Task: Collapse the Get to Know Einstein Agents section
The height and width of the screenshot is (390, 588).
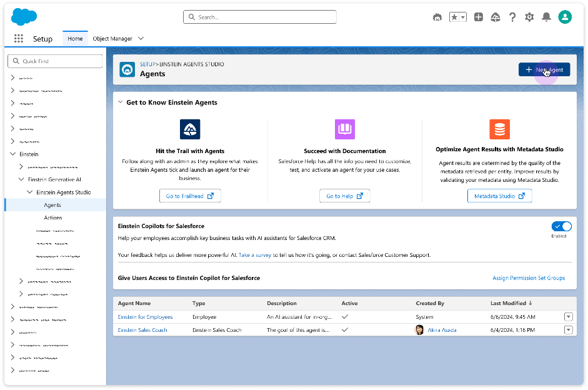Action: (x=121, y=102)
